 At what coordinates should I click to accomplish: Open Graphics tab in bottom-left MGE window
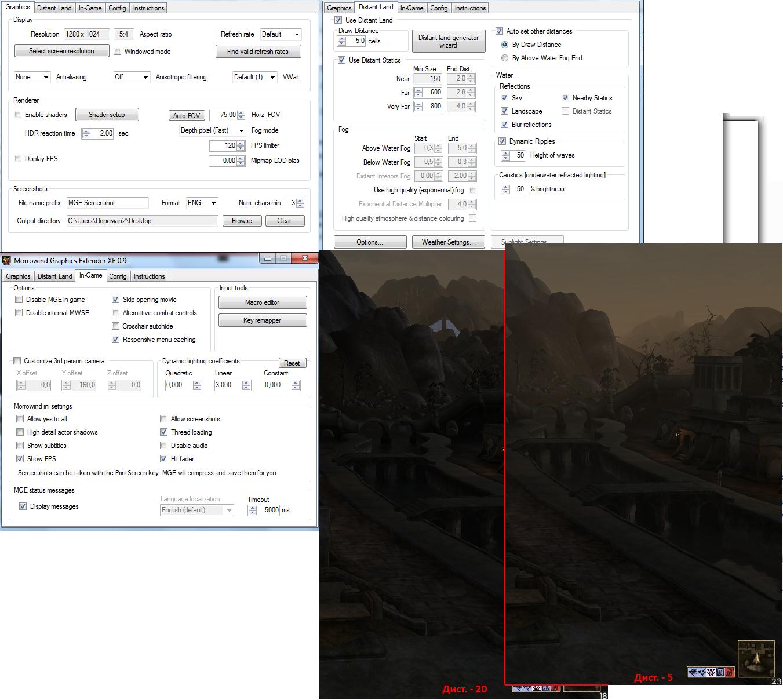[x=18, y=276]
